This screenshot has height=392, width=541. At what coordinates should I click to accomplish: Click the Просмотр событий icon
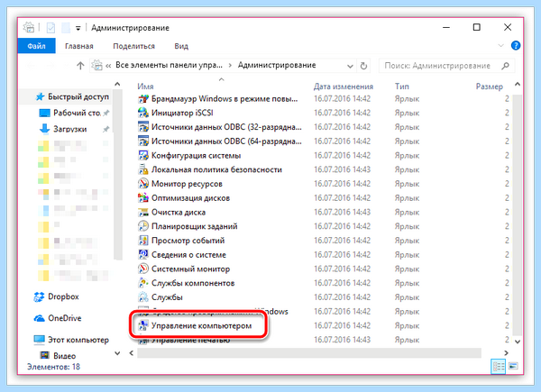[143, 241]
